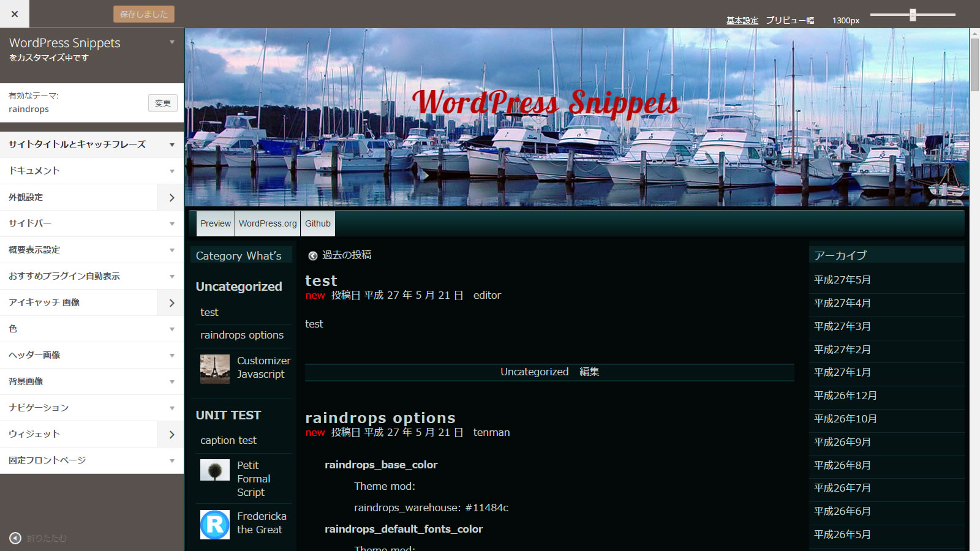980x551 pixels.
Task: Open the Fredericka the Great R thumbnail
Action: point(215,525)
